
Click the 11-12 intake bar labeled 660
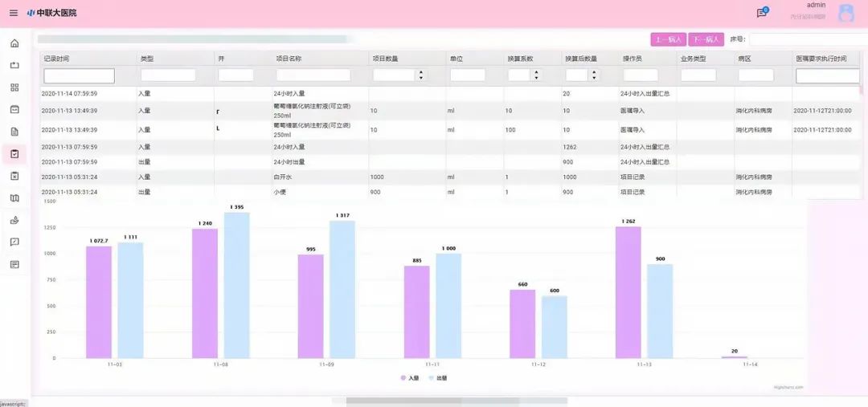522,324
